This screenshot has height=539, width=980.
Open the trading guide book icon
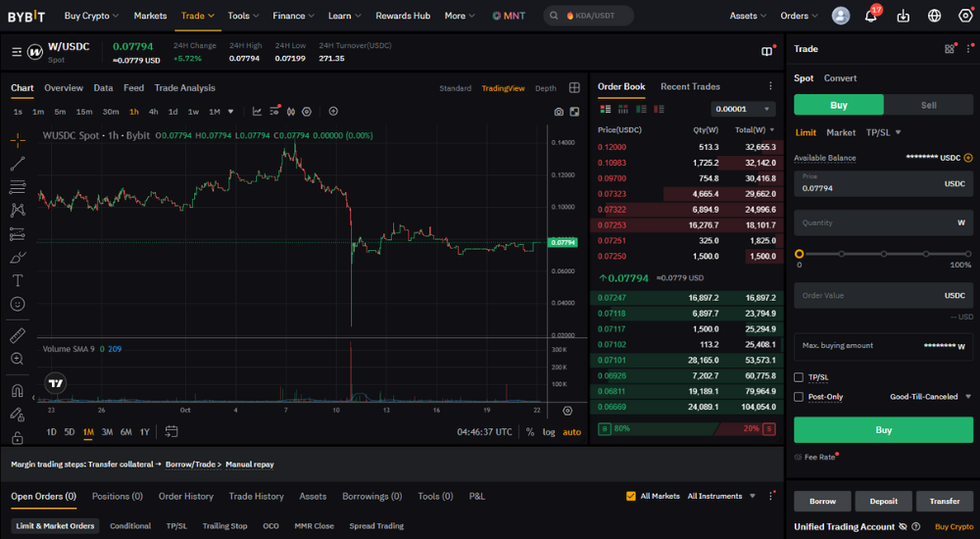(767, 51)
